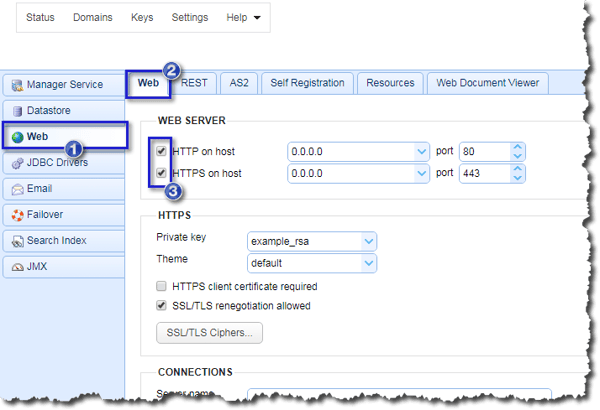Switch to the Web Document Viewer tab
The image size is (600, 410).
[488, 83]
